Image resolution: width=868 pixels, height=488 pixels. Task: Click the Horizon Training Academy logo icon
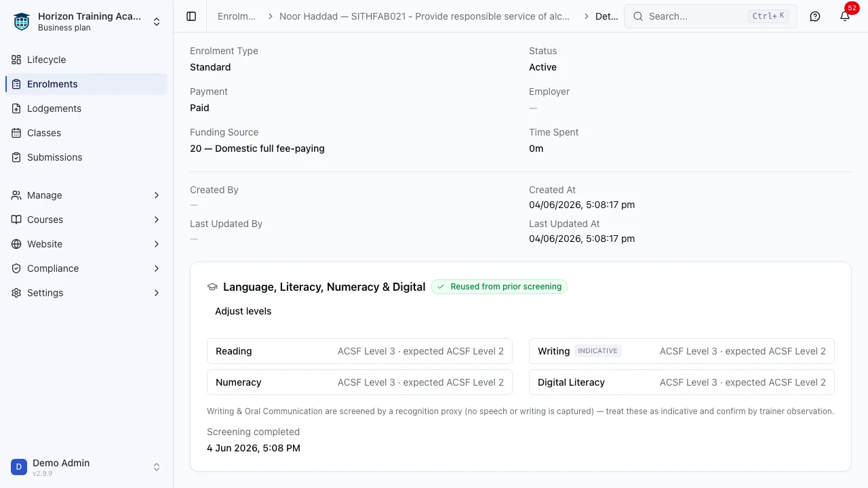[22, 22]
